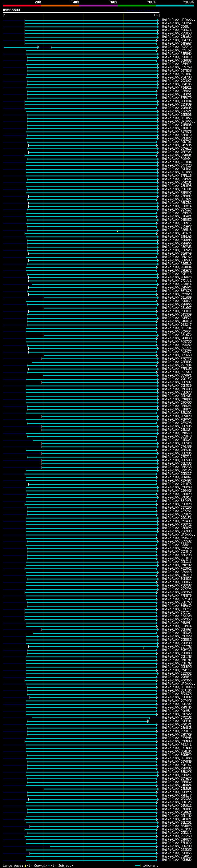Open the UniRef100_P08735 hit
This screenshot has width=197, height=868.
177,342
